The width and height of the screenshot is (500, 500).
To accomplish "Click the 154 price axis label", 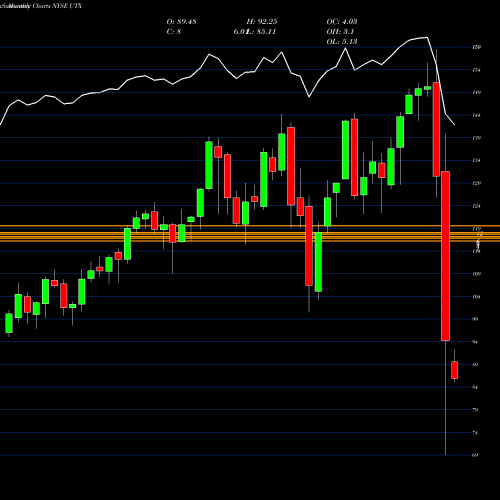I will coord(476,70).
